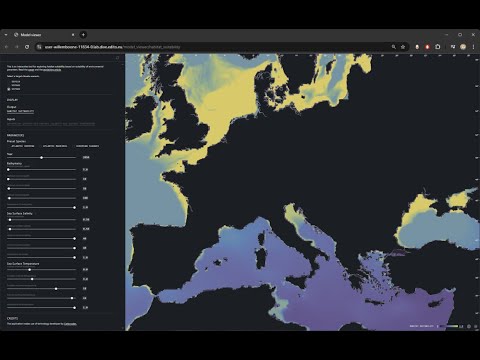480x360 pixels.
Task: Click the last icon in map's bottom corner
Action: [x=476, y=326]
